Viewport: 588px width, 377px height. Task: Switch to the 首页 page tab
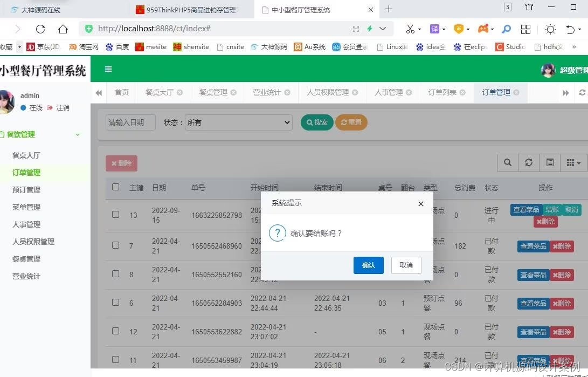(x=121, y=92)
